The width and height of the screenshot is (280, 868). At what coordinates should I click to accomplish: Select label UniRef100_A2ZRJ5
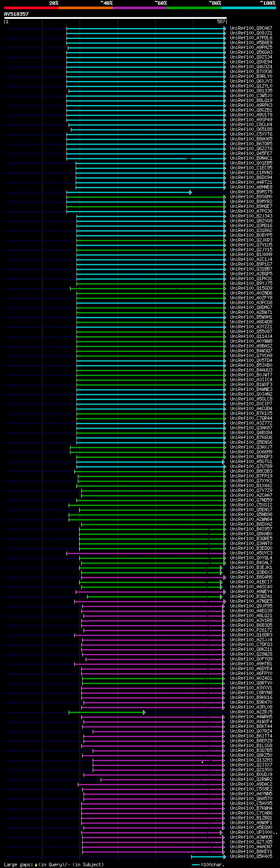coord(251,712)
